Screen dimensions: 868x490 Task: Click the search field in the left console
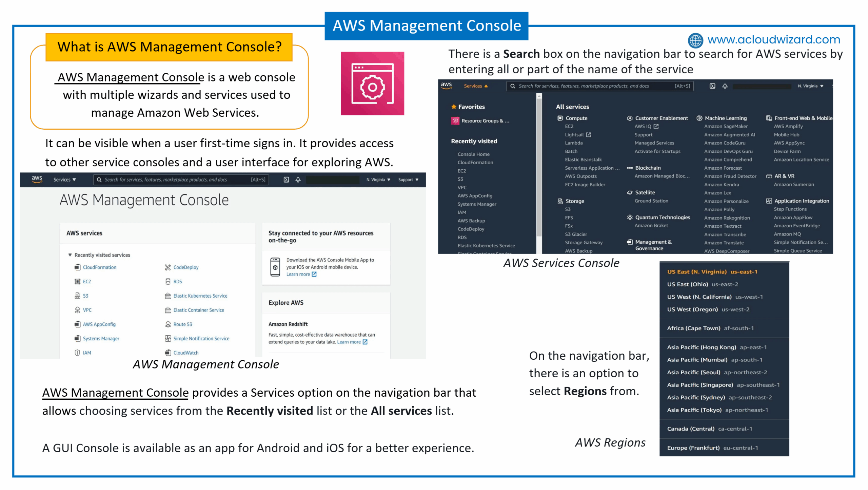(181, 180)
